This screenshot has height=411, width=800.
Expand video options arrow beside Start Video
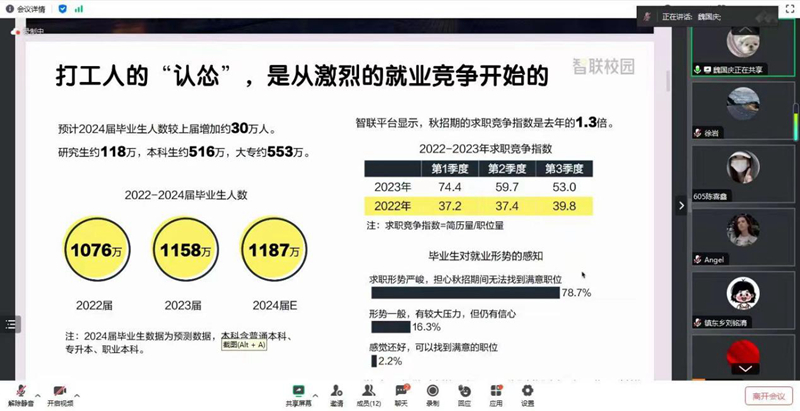click(x=78, y=391)
